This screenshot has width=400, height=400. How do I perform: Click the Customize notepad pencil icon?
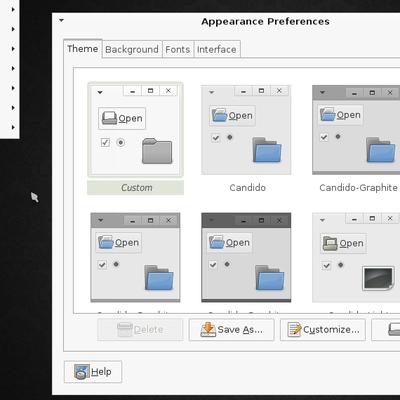click(294, 329)
